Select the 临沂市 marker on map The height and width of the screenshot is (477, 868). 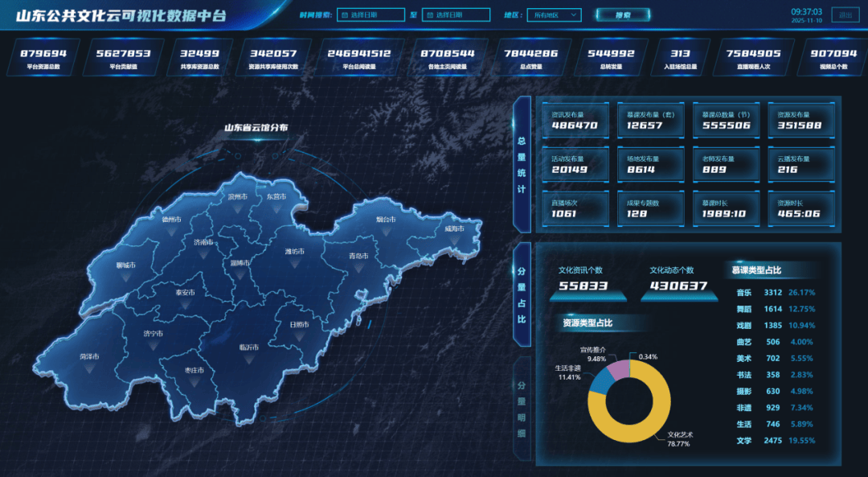coord(249,357)
